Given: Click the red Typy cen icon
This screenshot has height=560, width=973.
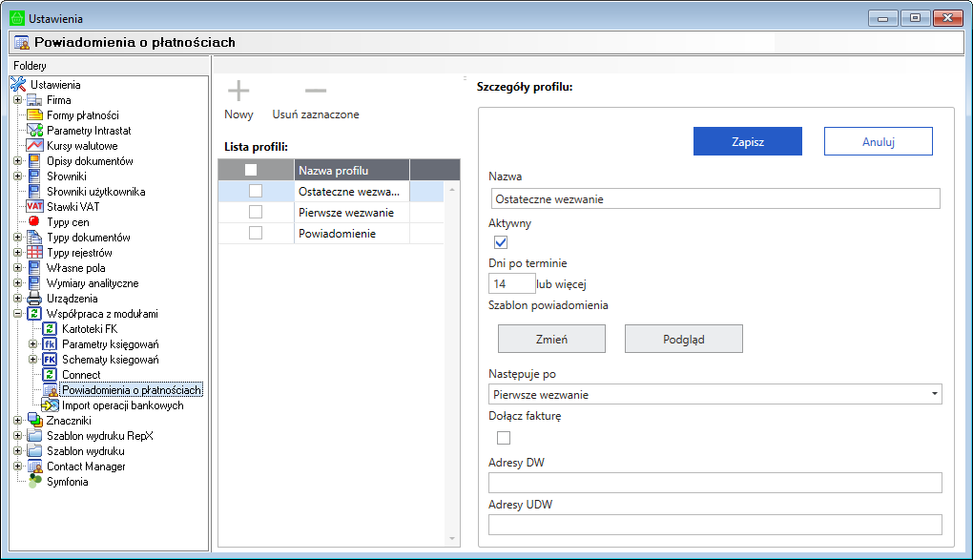Looking at the screenshot, I should pos(34,221).
